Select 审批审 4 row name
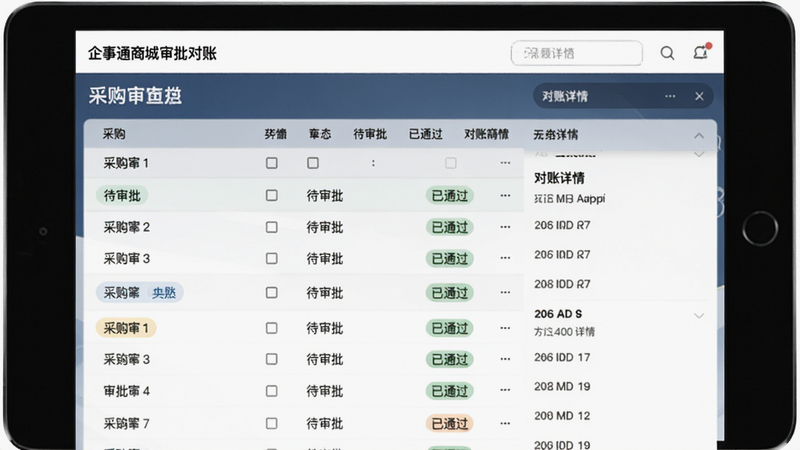This screenshot has height=450, width=800. pos(127,391)
